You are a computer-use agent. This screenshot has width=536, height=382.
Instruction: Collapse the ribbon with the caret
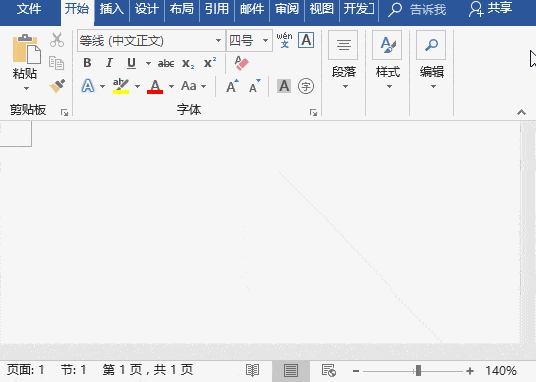pos(521,112)
